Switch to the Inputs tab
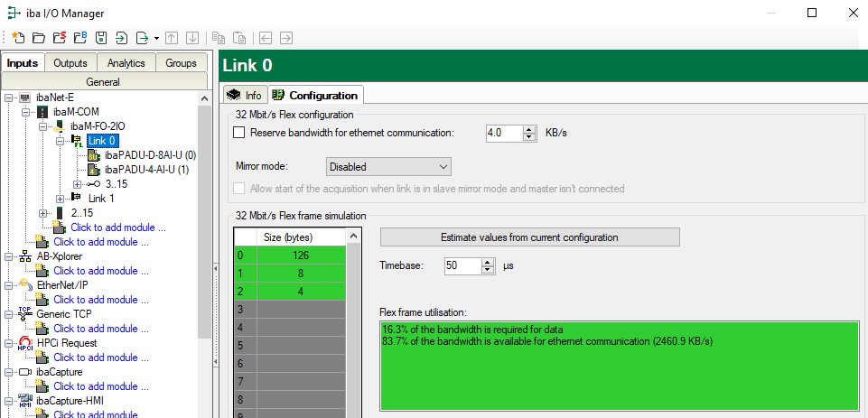 [x=23, y=63]
